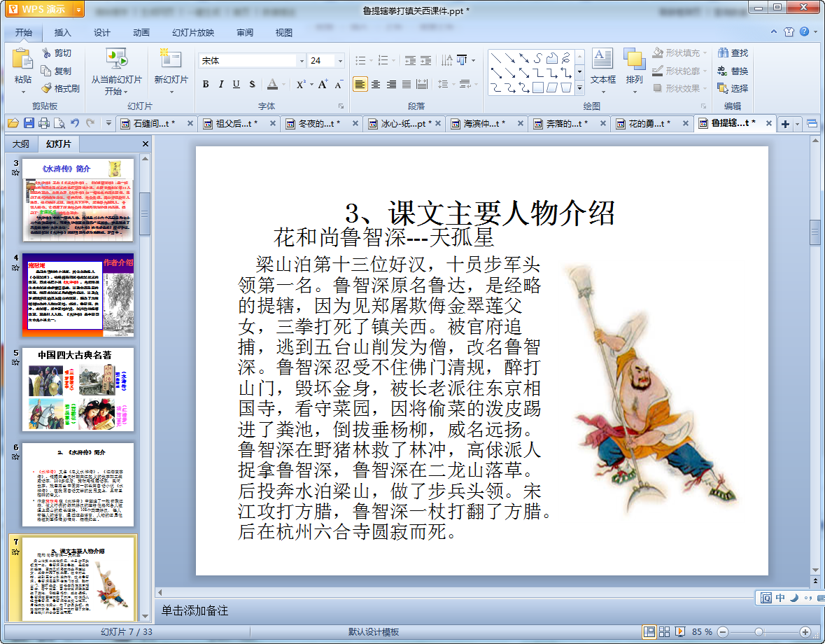
Task: Click the Copy (复制) icon
Action: click(x=46, y=71)
